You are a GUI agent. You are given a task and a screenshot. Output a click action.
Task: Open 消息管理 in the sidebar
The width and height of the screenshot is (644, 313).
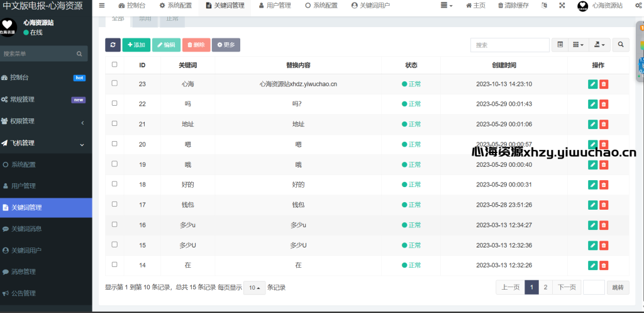coord(46,272)
